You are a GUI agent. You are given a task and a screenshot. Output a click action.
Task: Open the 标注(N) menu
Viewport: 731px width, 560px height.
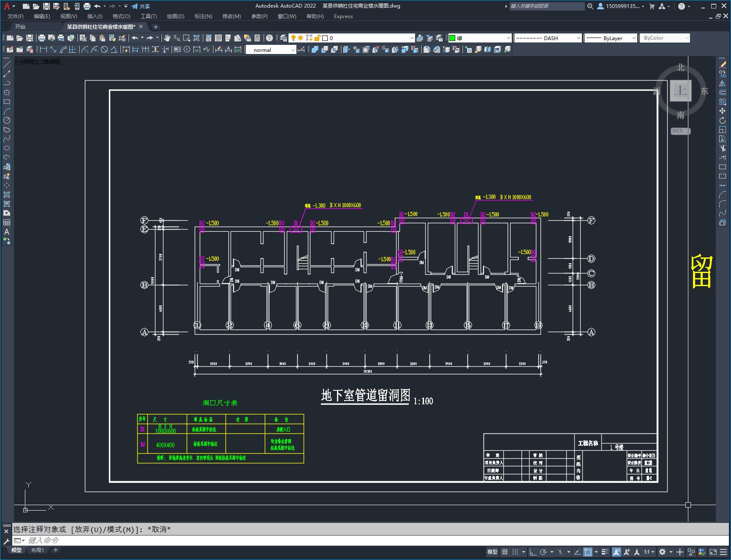[203, 16]
